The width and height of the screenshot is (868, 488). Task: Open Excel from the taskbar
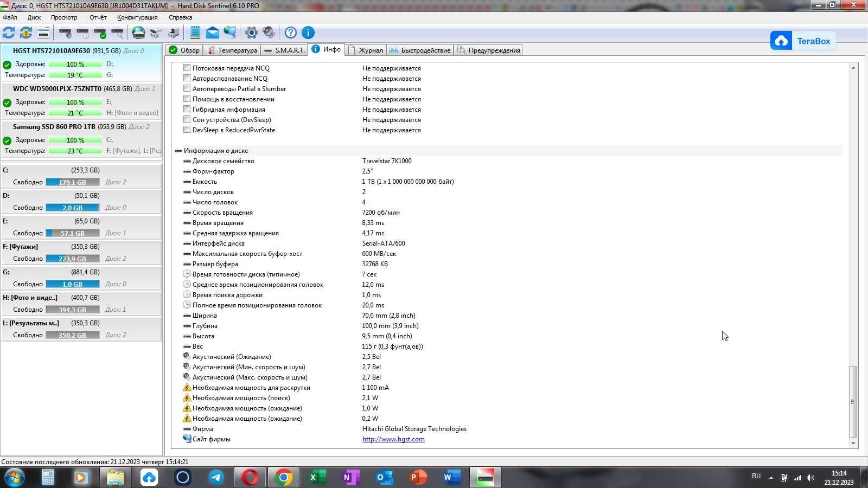[317, 477]
